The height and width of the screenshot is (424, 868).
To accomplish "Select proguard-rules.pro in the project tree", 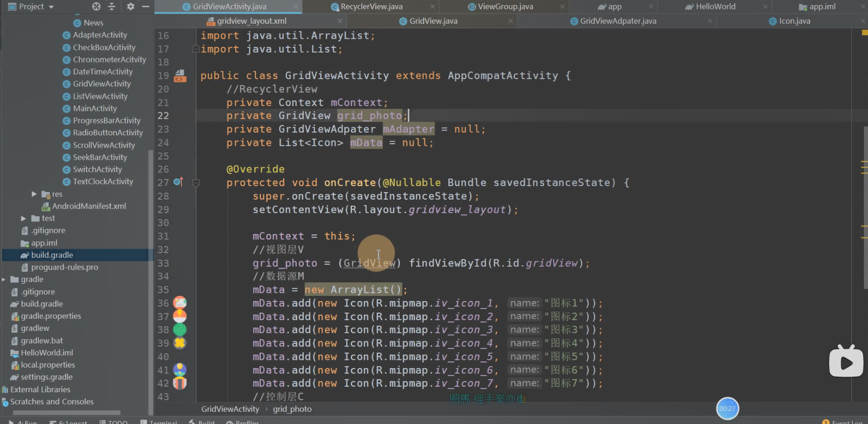I will tap(64, 267).
